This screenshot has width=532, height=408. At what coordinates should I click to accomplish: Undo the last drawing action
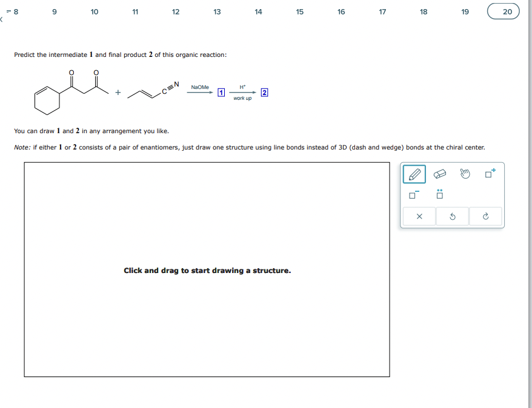pos(451,216)
